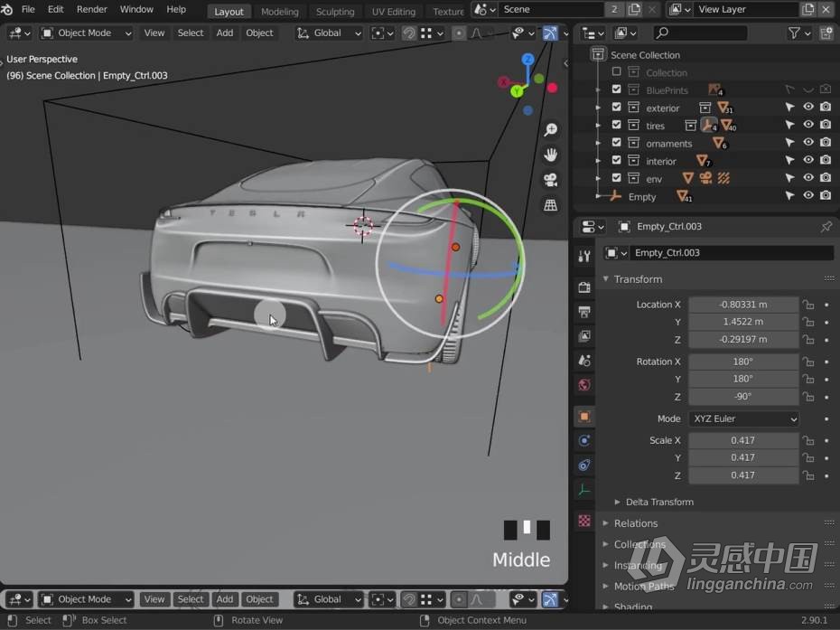The height and width of the screenshot is (630, 840).
Task: Expand the Delta Transform panel
Action: coord(617,502)
